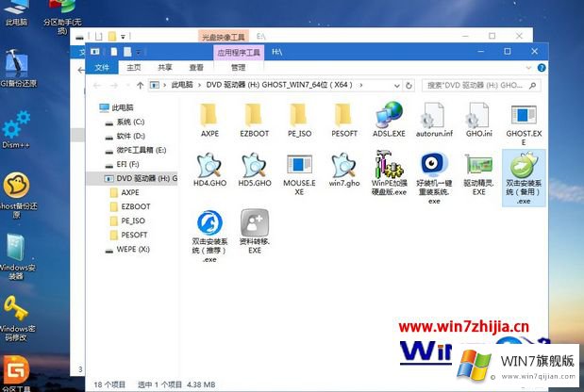Refresh the current folder view
Screen dimensions: 584x392
tap(409, 85)
